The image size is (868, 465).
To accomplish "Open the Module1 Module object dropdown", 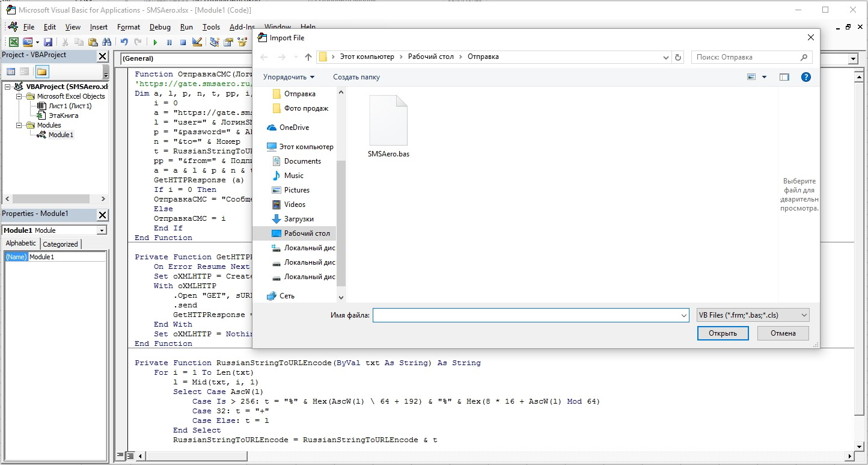I will (102, 230).
